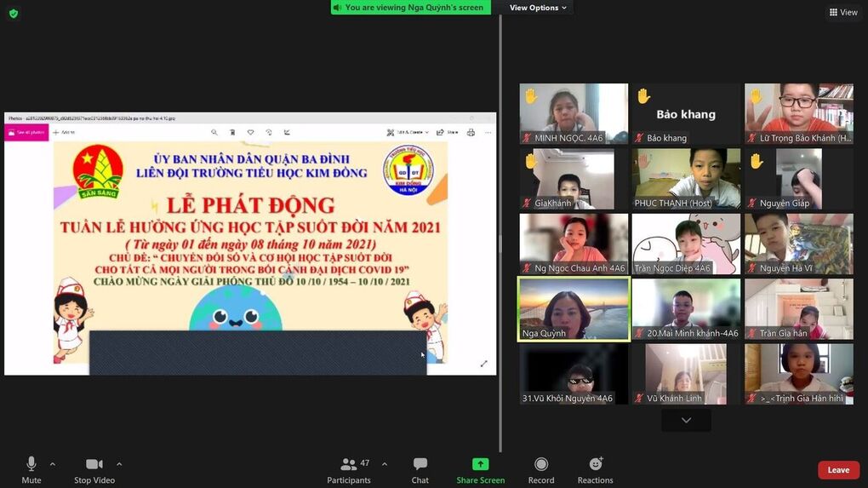Leave the meeting
The width and height of the screenshot is (868, 488).
pos(838,470)
